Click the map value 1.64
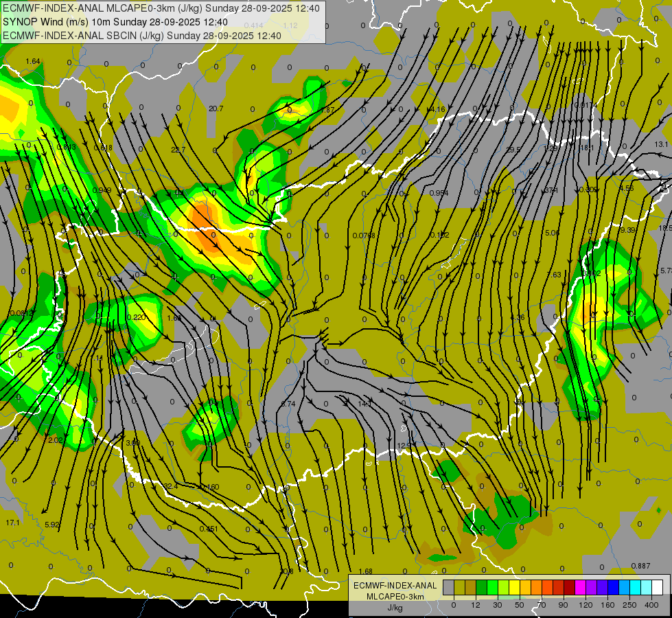Viewport: 672px width, 618px height. tap(33, 61)
